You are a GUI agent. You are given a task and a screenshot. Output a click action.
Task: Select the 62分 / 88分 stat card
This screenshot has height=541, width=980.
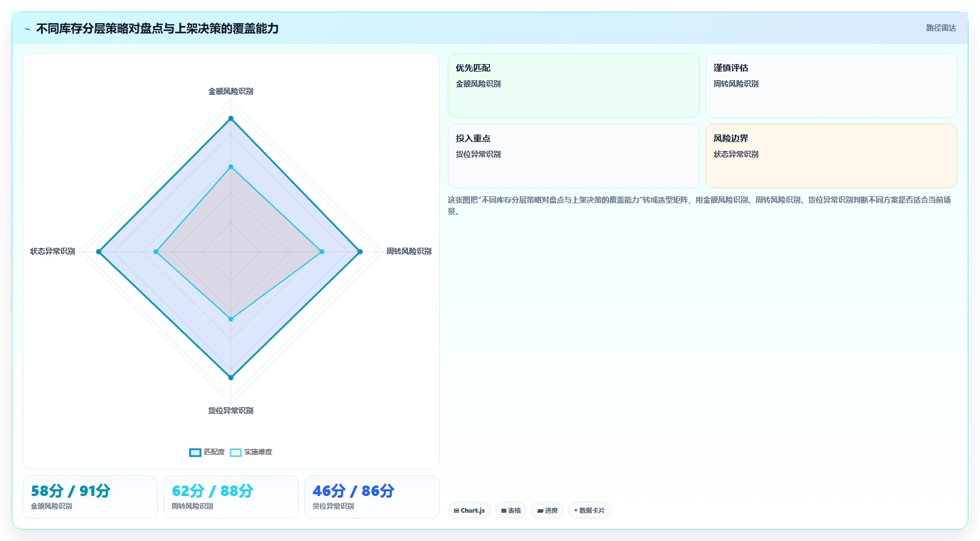pyautogui.click(x=231, y=497)
